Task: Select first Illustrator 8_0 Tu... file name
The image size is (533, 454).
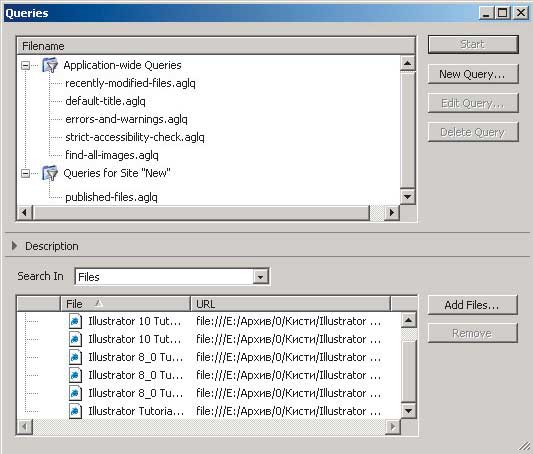Action: tap(136, 357)
